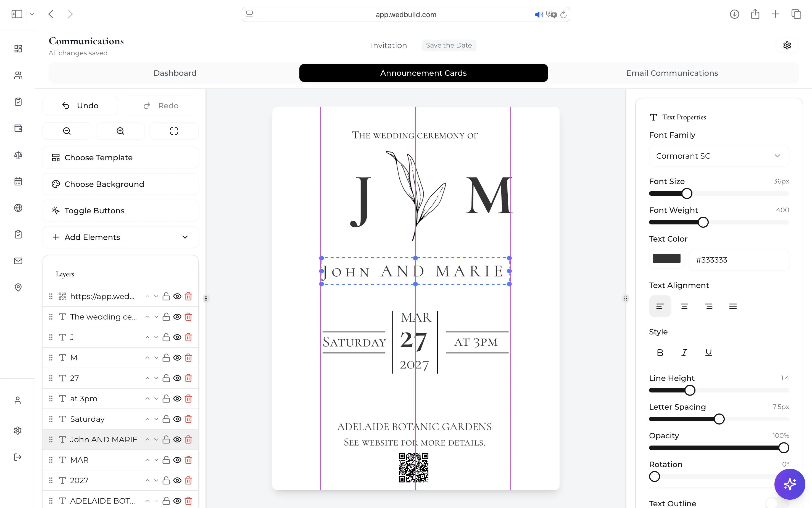812x508 pixels.
Task: Zoom out the card canvas
Action: click(x=67, y=131)
